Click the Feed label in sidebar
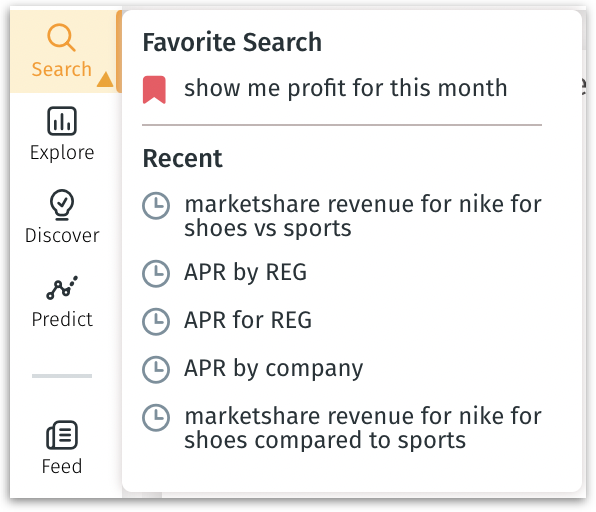The image size is (596, 512). click(x=62, y=466)
